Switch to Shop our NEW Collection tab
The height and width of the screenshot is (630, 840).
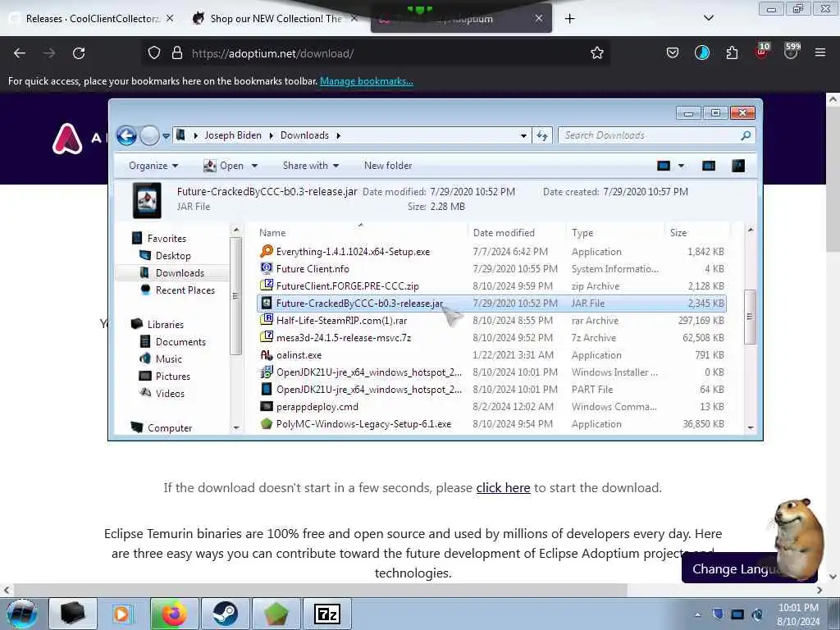tap(275, 18)
